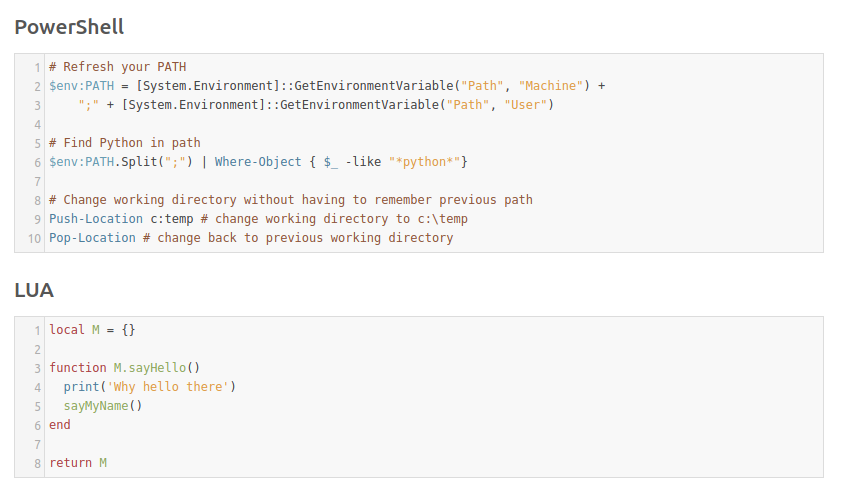The height and width of the screenshot is (503, 842).
Task: Click the PowerShell heading
Action: [69, 27]
